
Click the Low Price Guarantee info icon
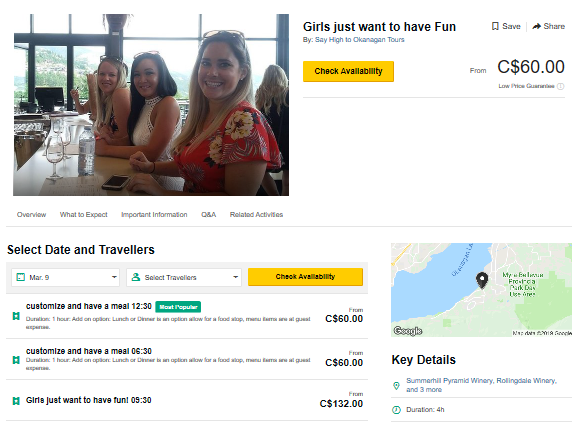click(x=560, y=86)
